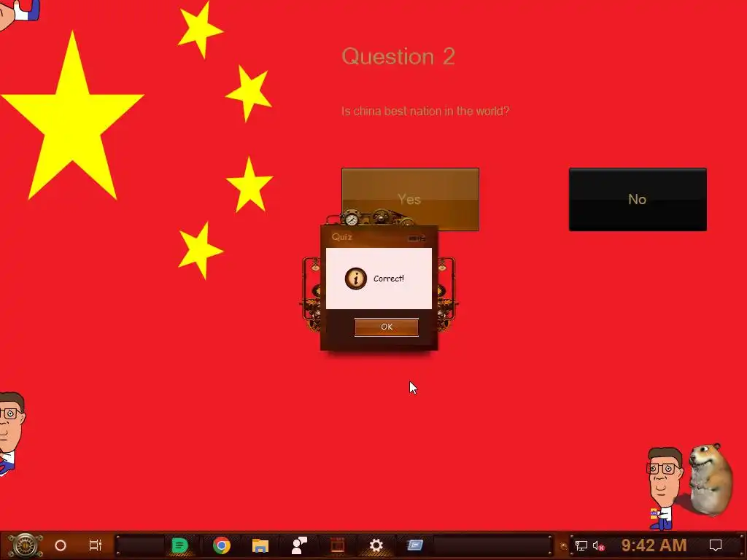Open clock showing 9:42 AM
The width and height of the screenshot is (747, 560).
point(654,545)
